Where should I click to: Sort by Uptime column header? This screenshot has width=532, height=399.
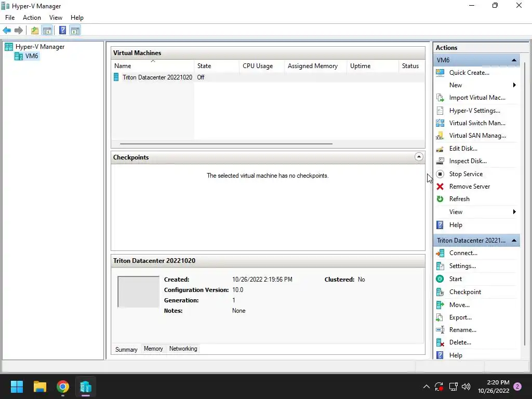click(x=373, y=66)
